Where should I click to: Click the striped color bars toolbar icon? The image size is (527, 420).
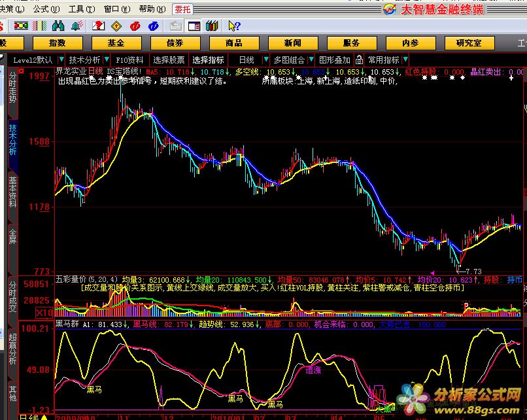coord(40,26)
